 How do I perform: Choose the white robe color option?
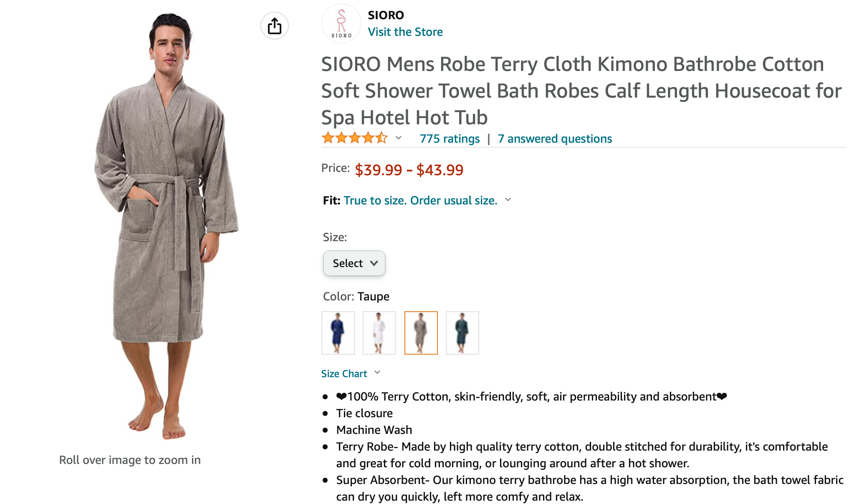point(379,333)
